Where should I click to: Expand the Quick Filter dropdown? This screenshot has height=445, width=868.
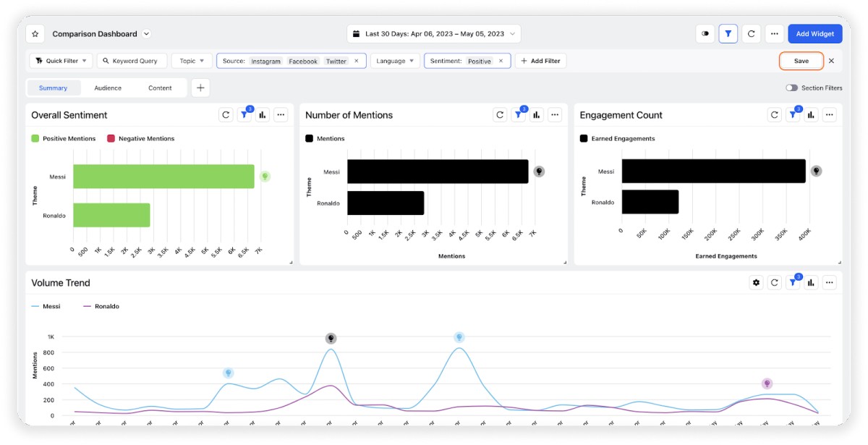(x=61, y=61)
